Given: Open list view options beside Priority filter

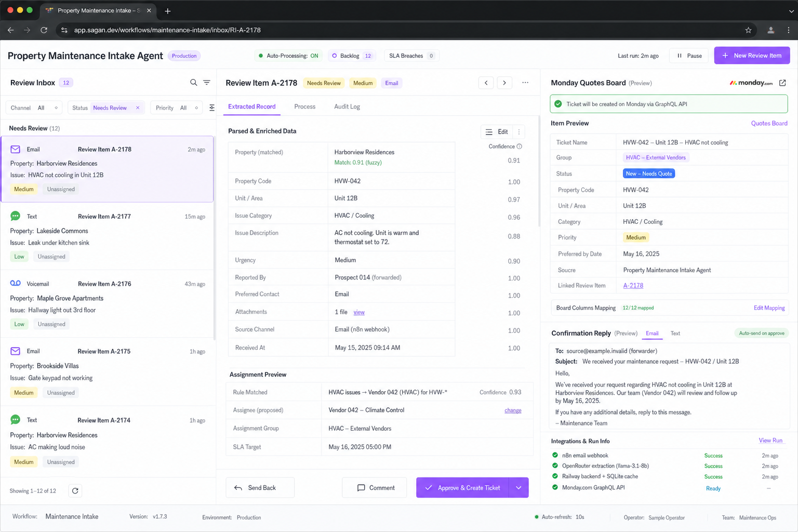Looking at the screenshot, I should (212, 108).
